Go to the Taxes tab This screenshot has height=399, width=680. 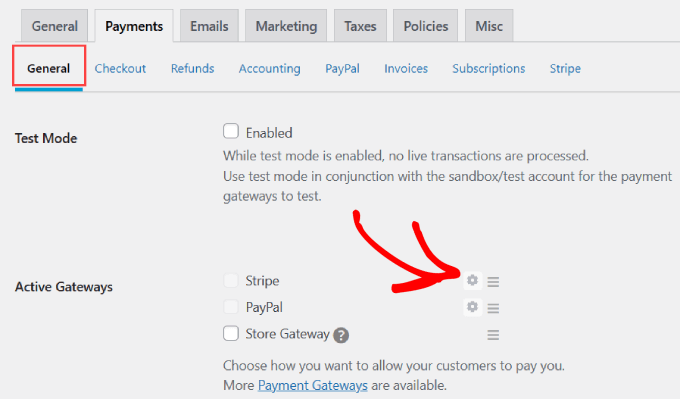pos(360,26)
